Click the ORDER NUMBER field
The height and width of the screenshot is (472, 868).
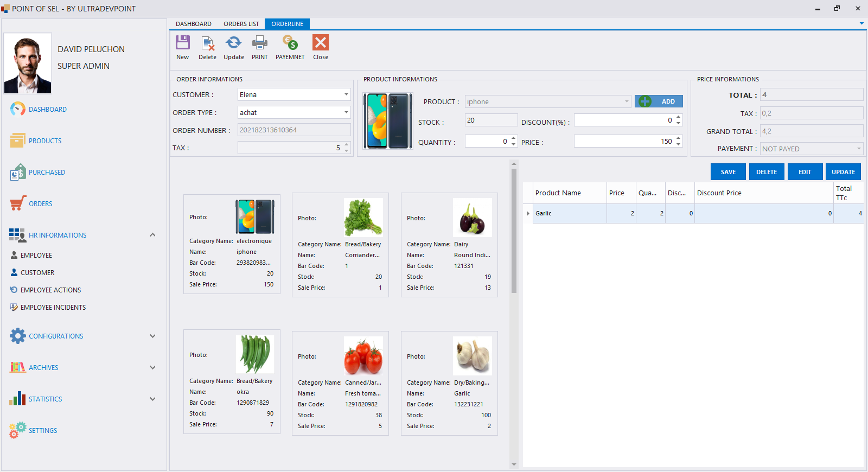coord(294,130)
